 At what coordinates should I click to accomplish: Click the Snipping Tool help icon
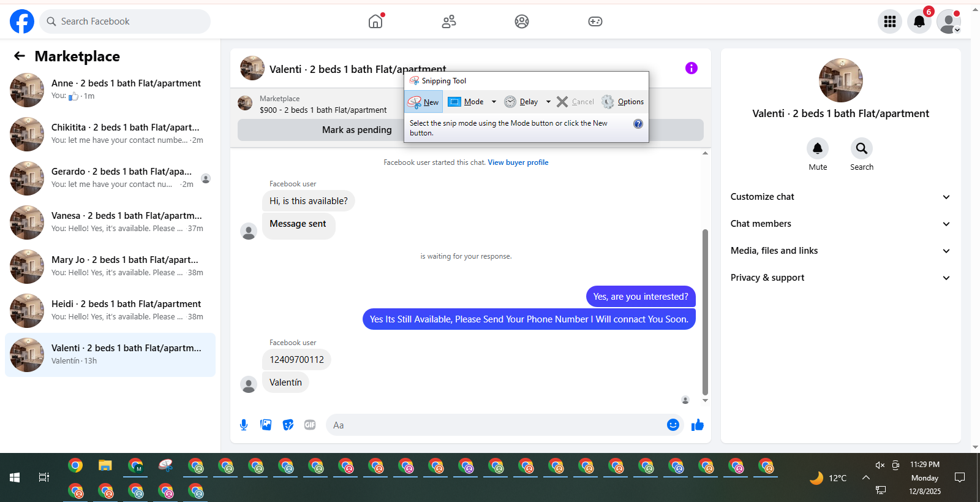point(638,124)
